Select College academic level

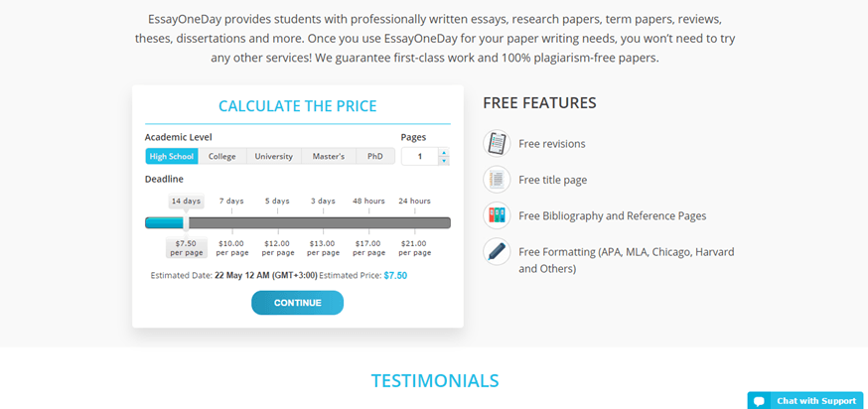222,156
